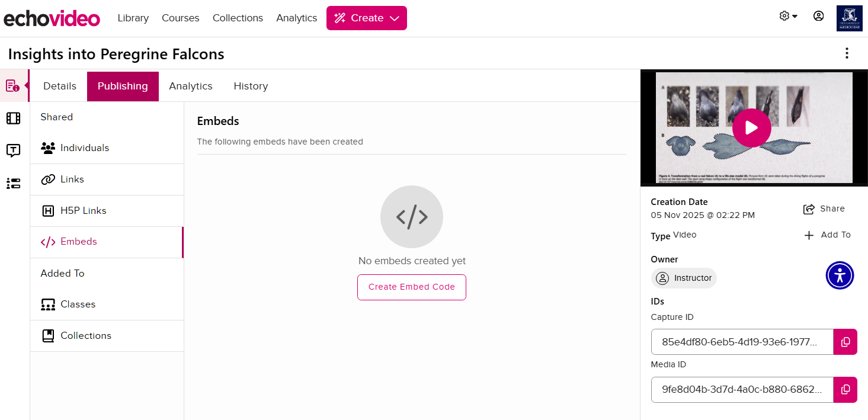
Task: Open the chapters list sidebar icon
Action: (x=13, y=183)
